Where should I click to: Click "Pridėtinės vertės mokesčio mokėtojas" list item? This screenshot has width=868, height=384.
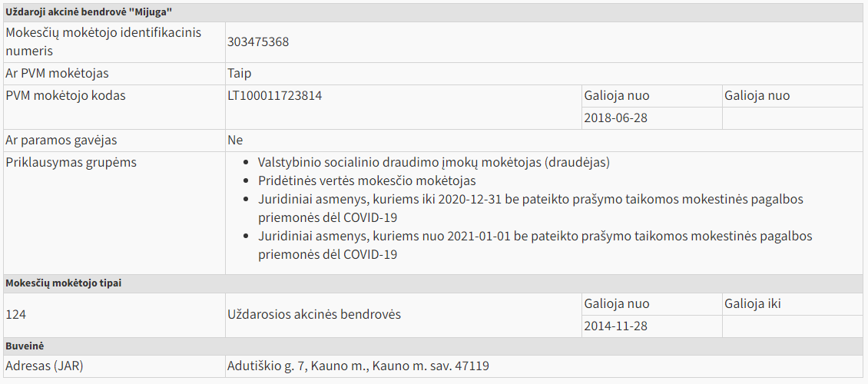367,181
